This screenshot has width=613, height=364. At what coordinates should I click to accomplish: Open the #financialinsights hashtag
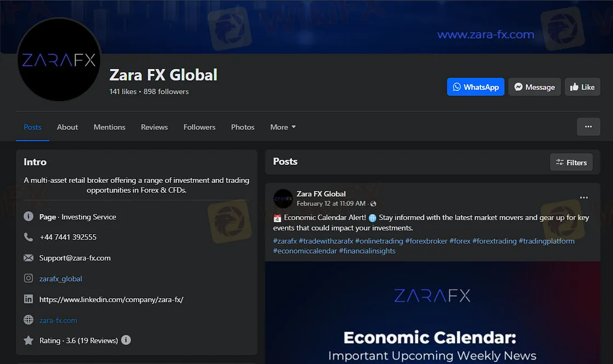pyautogui.click(x=367, y=251)
